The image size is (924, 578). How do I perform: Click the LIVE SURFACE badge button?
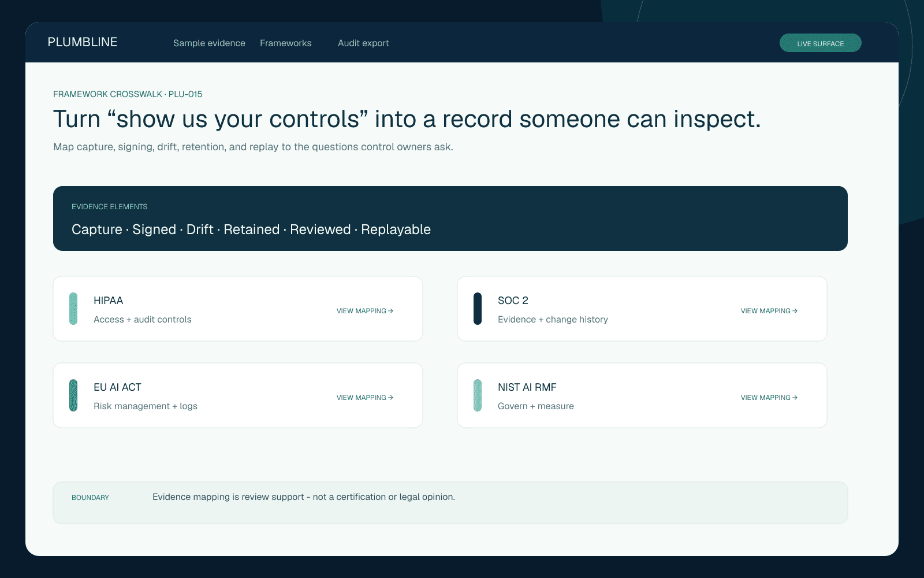[x=821, y=43]
